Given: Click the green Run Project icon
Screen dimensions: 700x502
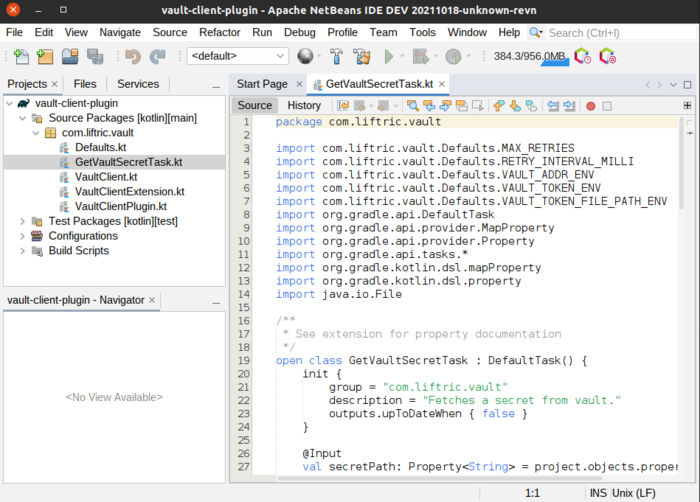Looking at the screenshot, I should [x=389, y=57].
